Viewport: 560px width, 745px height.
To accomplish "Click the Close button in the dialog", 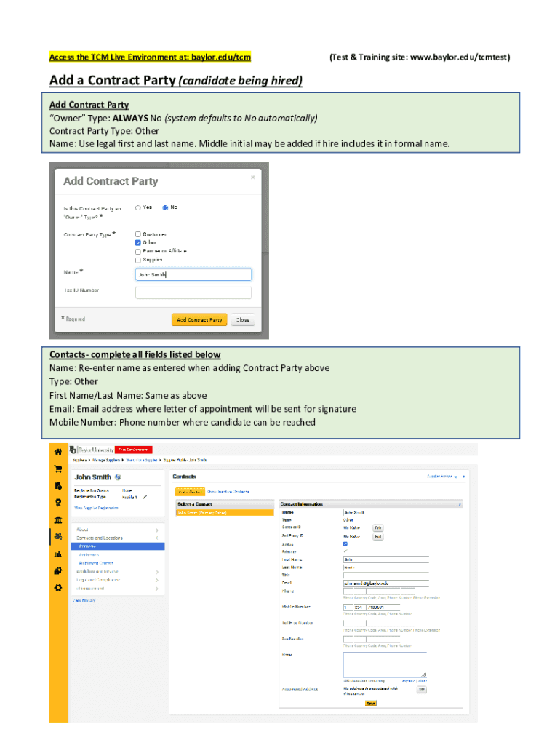I will point(243,320).
